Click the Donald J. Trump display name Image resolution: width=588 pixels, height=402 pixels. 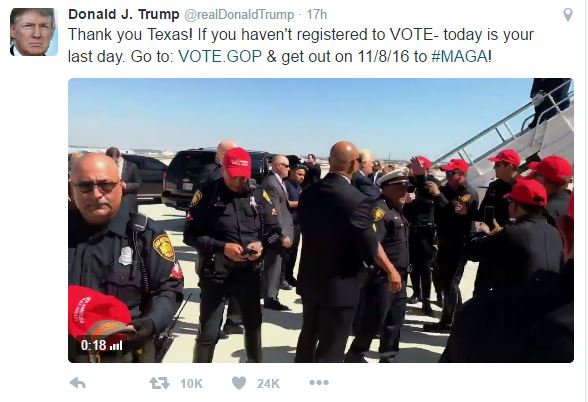coord(124,15)
